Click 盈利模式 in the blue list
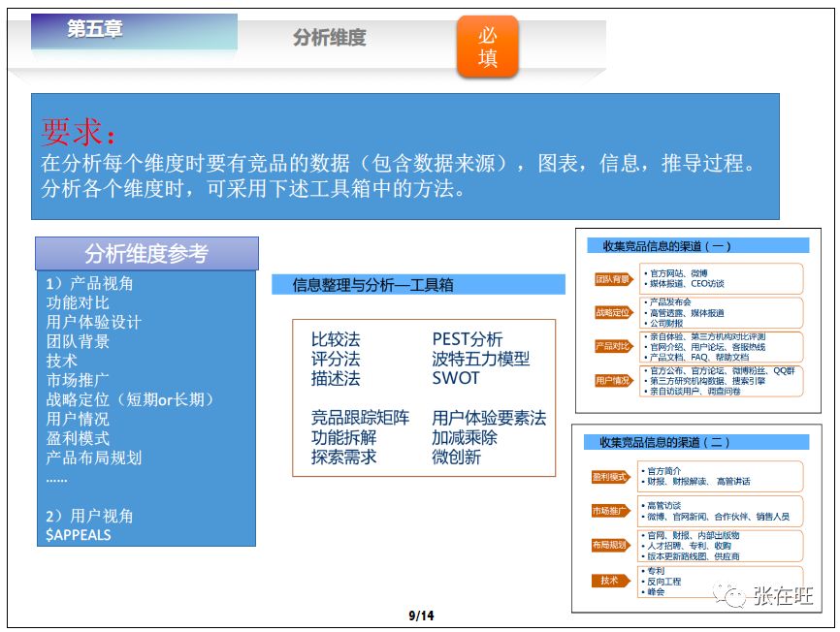Screen dimensions: 840x632 tap(78, 438)
